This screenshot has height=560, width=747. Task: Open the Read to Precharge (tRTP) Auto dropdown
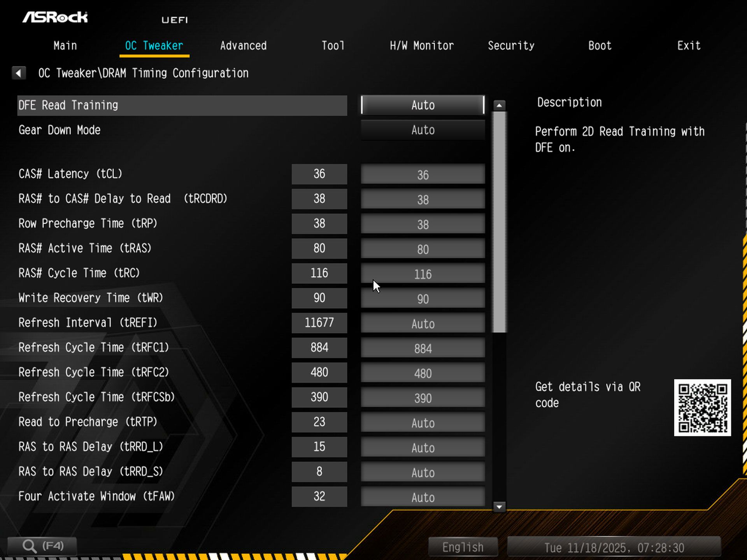[x=422, y=423]
